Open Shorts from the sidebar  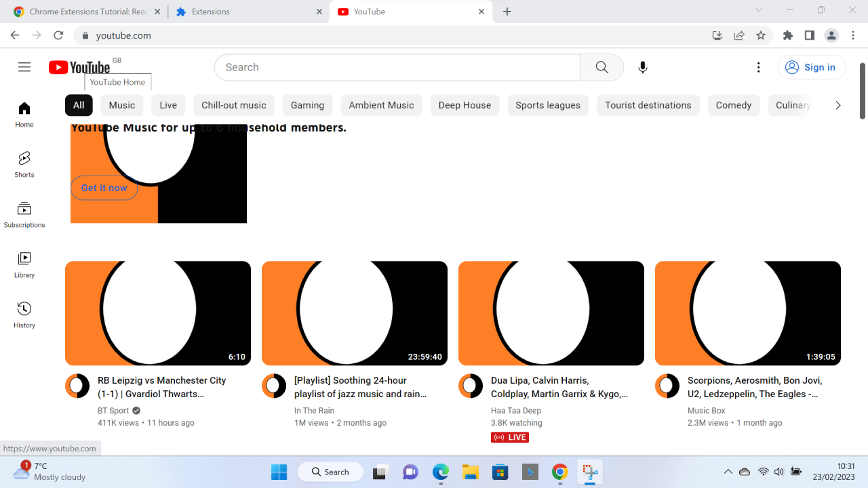pyautogui.click(x=24, y=165)
